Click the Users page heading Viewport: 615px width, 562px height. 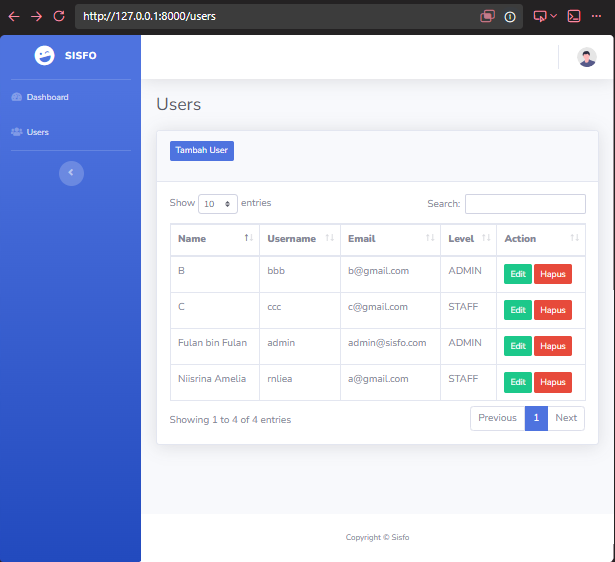click(178, 104)
